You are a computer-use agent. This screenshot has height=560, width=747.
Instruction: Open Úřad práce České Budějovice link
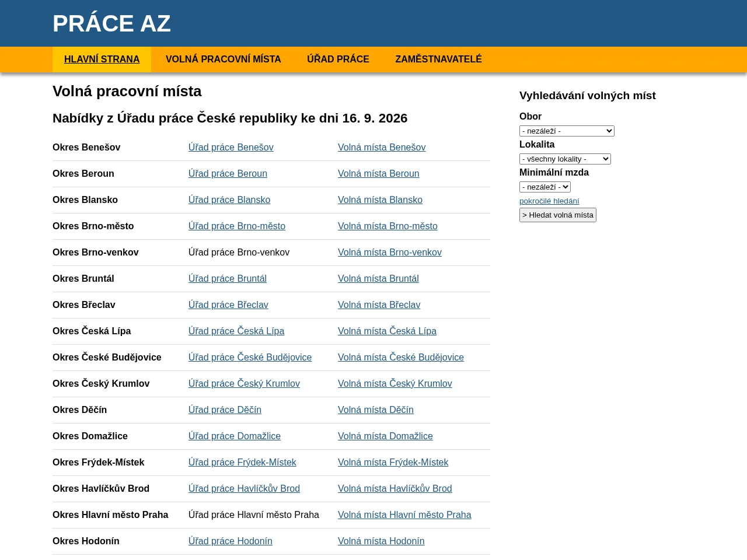pos(250,358)
